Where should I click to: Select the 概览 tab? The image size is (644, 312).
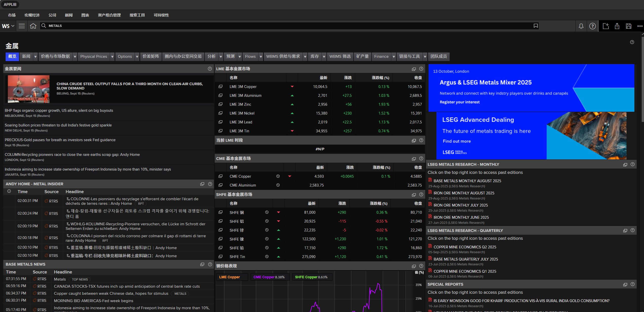pos(12,57)
